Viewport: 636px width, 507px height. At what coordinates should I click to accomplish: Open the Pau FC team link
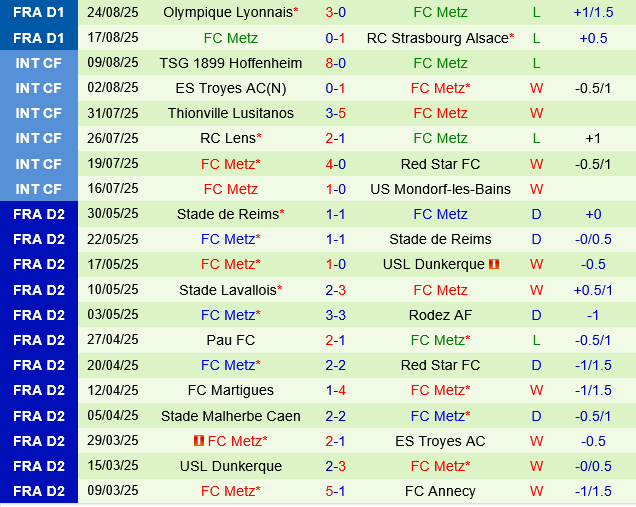click(230, 340)
